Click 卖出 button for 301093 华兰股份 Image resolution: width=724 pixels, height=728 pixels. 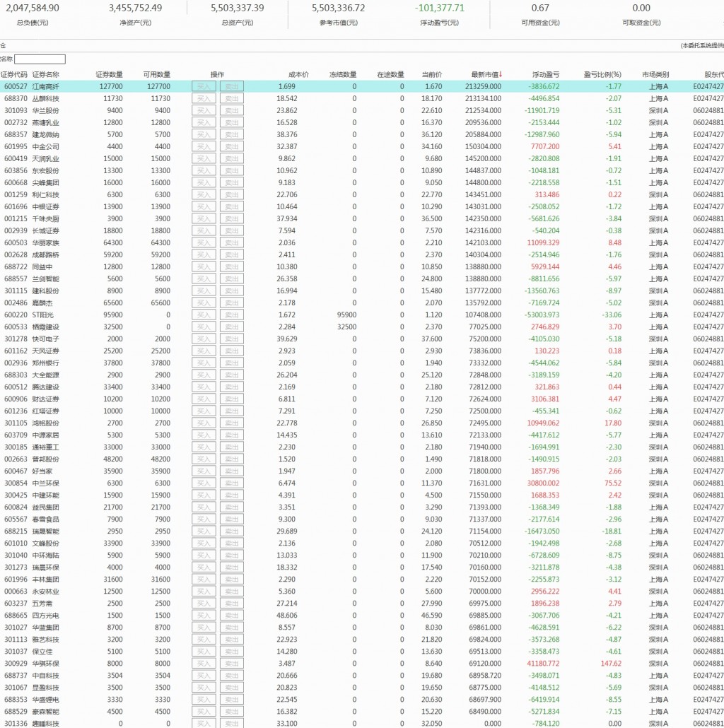tap(232, 110)
